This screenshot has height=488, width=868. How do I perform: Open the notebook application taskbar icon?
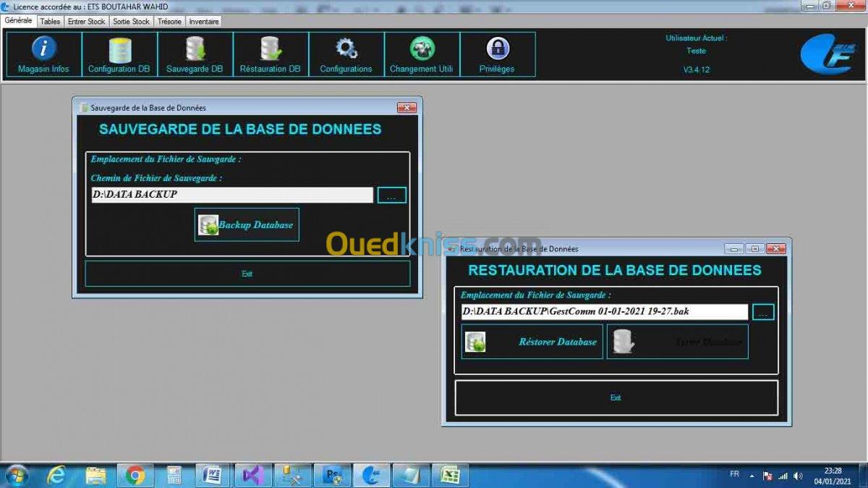(411, 475)
